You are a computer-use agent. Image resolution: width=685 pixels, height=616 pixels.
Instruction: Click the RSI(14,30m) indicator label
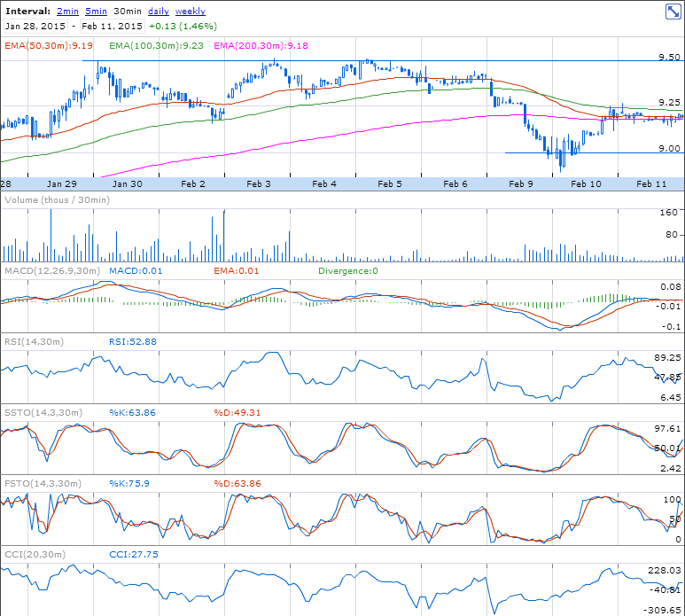[34, 341]
